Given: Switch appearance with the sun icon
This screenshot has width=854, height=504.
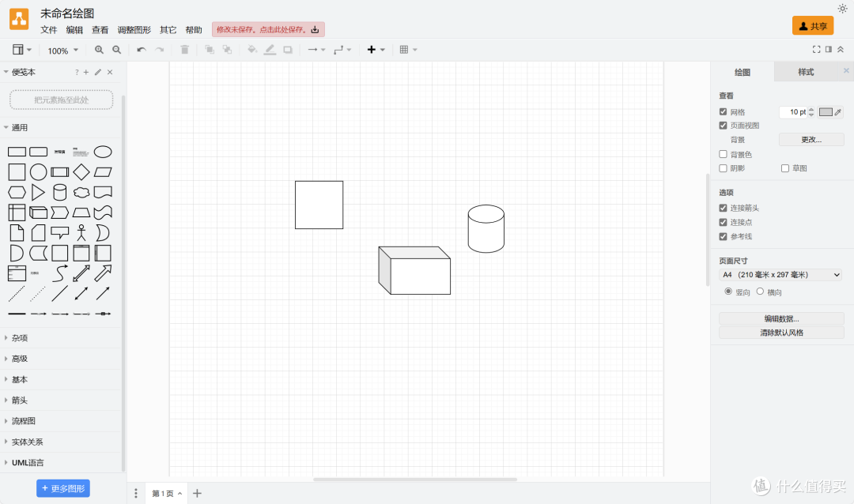Looking at the screenshot, I should (842, 9).
